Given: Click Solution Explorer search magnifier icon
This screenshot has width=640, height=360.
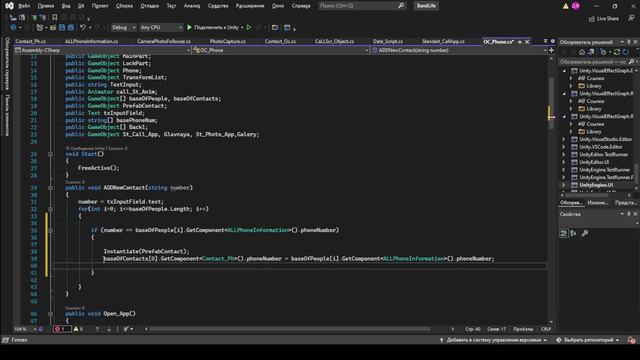Looking at the screenshot, I should pos(631,62).
